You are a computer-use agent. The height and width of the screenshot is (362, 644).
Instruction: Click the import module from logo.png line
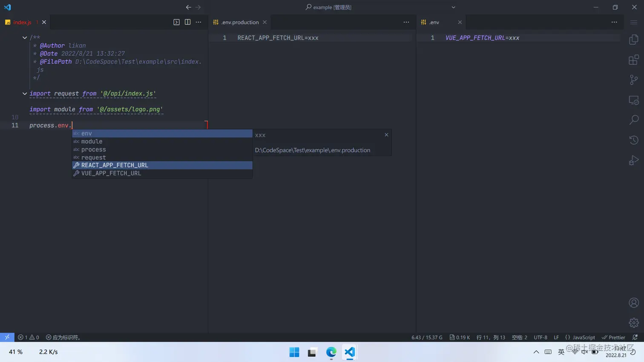tap(96, 109)
